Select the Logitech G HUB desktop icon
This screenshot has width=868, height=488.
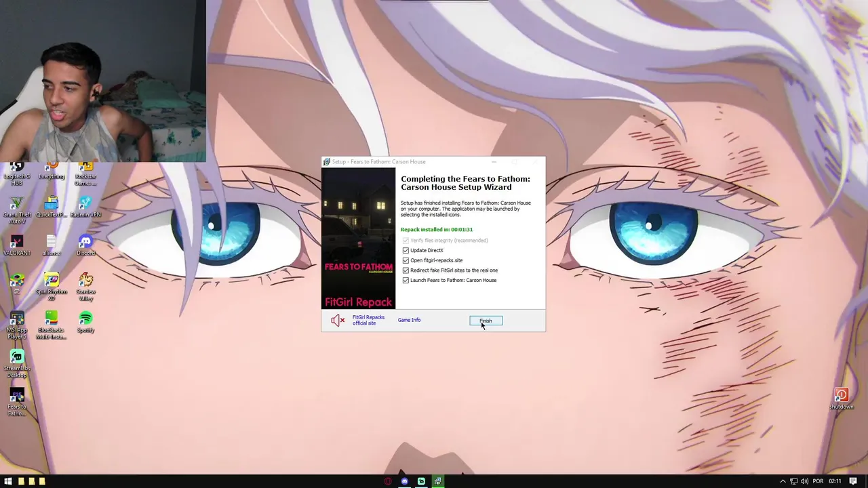(x=17, y=174)
